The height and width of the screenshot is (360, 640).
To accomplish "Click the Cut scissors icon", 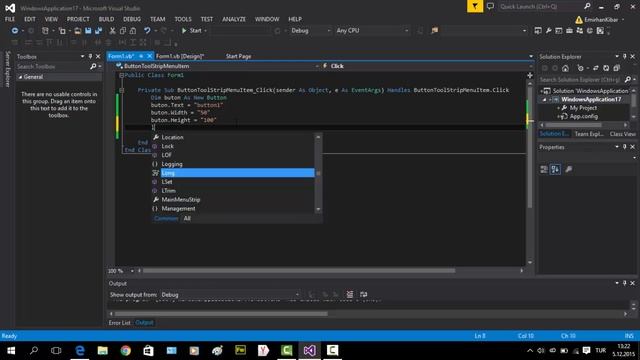I will [112, 31].
